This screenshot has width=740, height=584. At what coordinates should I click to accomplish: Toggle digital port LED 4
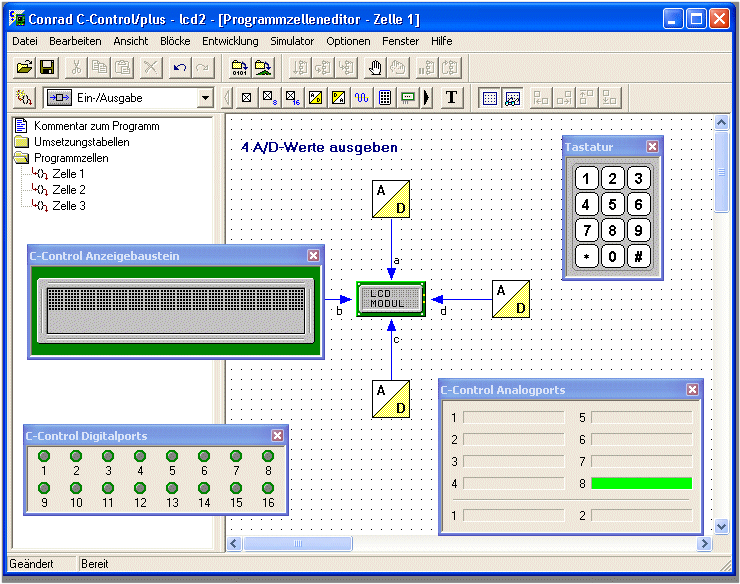[x=140, y=456]
